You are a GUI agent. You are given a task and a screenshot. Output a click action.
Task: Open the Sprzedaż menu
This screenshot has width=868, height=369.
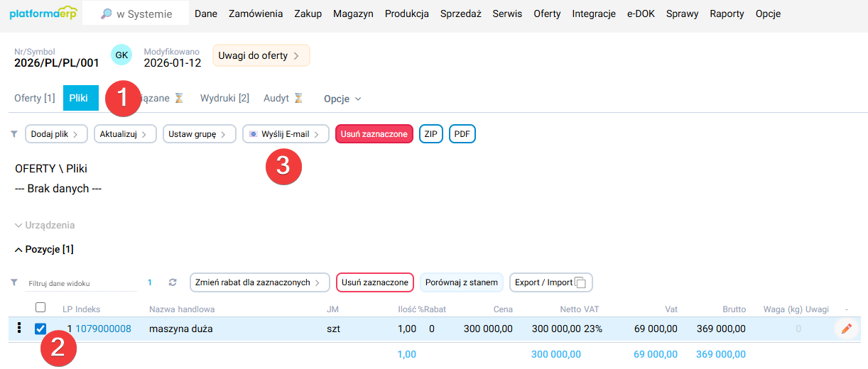(x=460, y=13)
